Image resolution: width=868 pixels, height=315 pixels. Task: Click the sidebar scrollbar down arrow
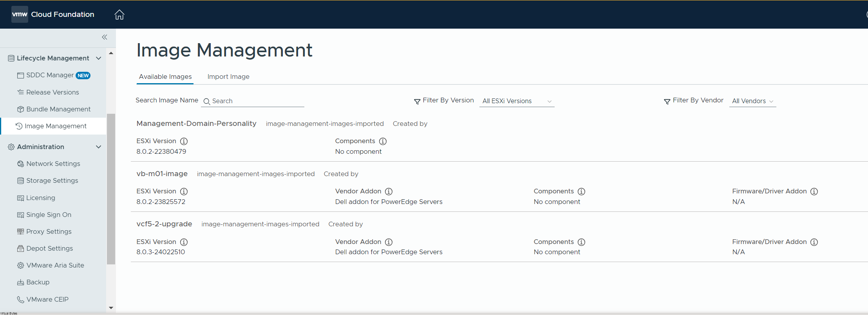[x=111, y=308]
